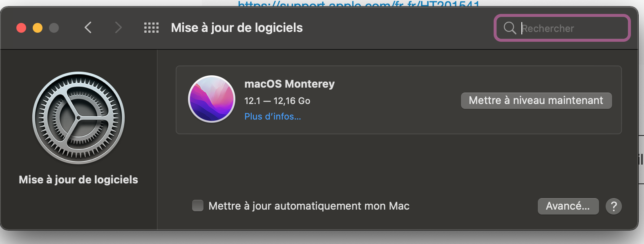Click the forward navigation chevron
The width and height of the screenshot is (644, 244).
coord(118,28)
